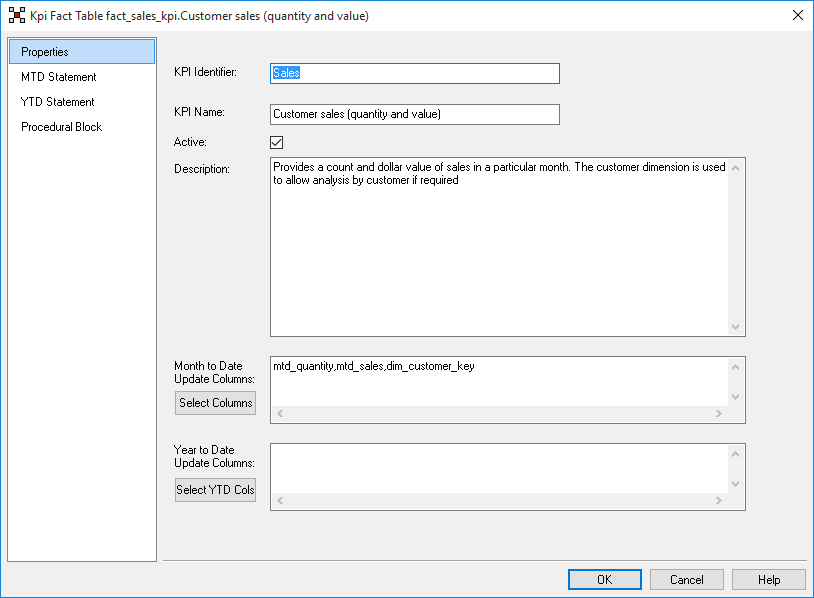The width and height of the screenshot is (814, 598).
Task: Toggle the Active checkbox
Action: [x=277, y=142]
